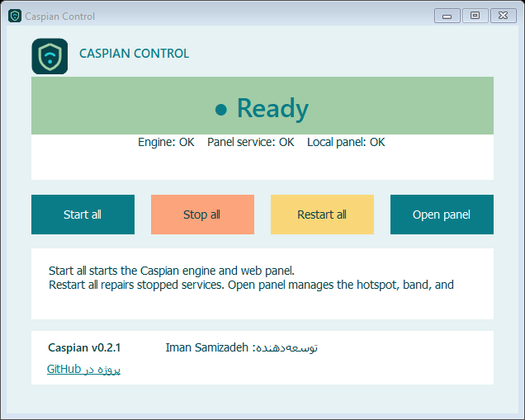Open the web panel
This screenshot has height=420, width=525.
click(442, 215)
